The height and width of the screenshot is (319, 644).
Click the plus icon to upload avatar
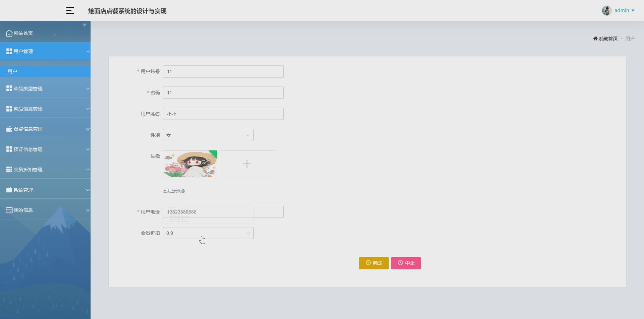click(x=247, y=164)
